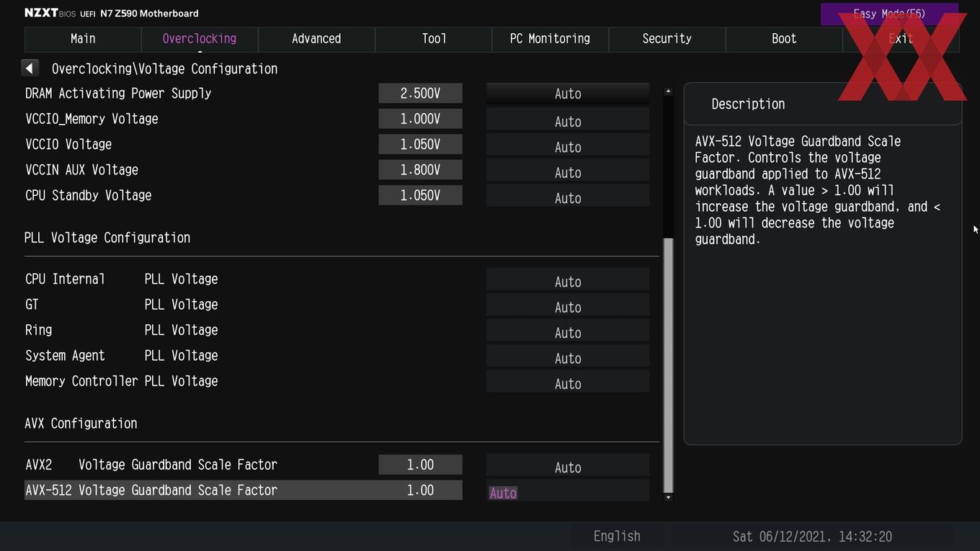The width and height of the screenshot is (980, 551).
Task: Click the AVX2 1.00 scale factor value
Action: tap(420, 465)
